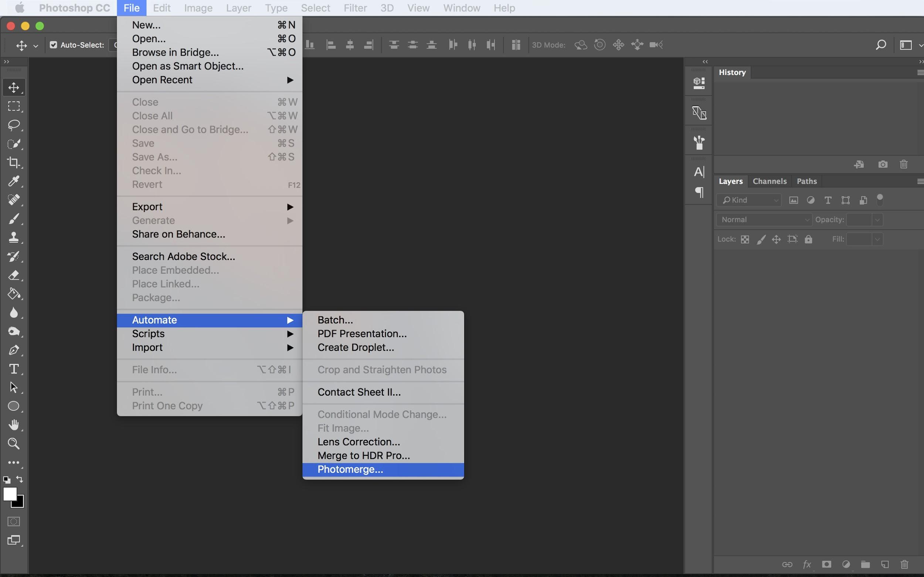Select the Crop tool
Image resolution: width=924 pixels, height=577 pixels.
[x=14, y=163]
